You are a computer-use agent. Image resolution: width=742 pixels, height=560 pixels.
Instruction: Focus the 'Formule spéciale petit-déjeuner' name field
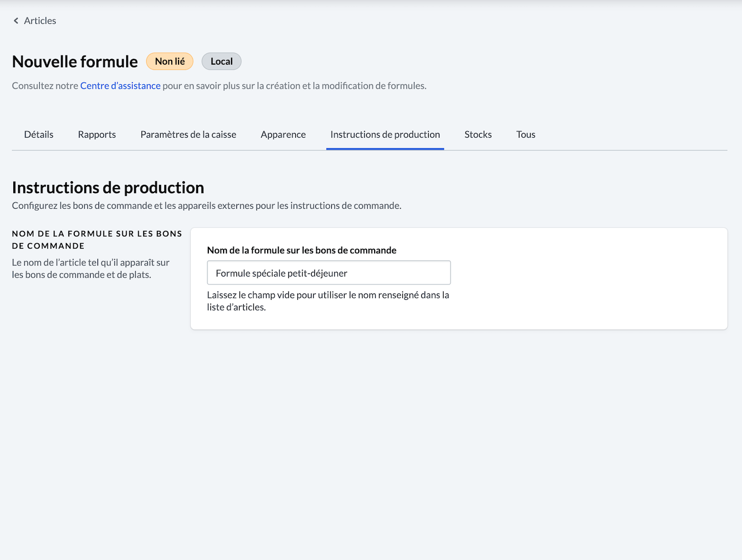tap(329, 273)
